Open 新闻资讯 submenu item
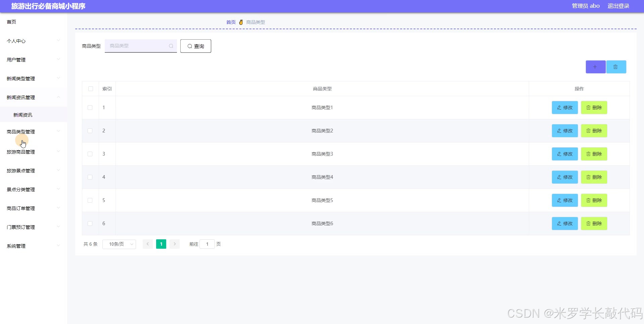Image resolution: width=644 pixels, height=324 pixels. click(x=34, y=115)
